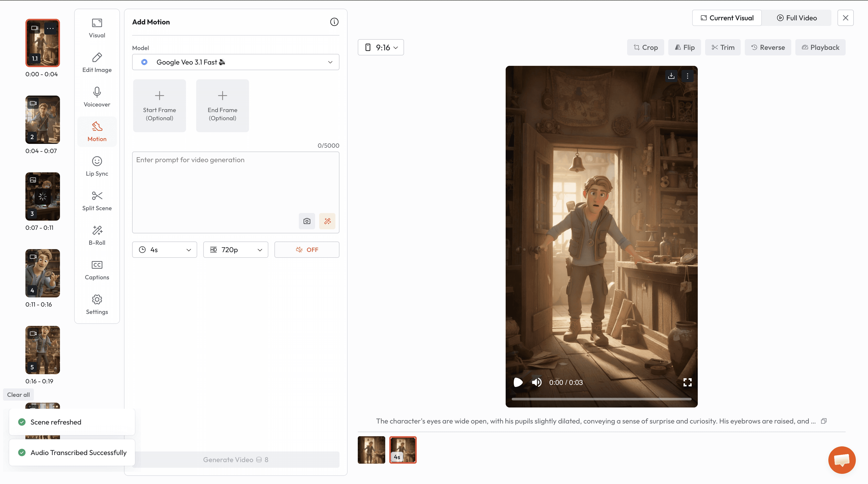This screenshot has height=484, width=868.
Task: Open the 720p resolution dropdown
Action: 236,250
